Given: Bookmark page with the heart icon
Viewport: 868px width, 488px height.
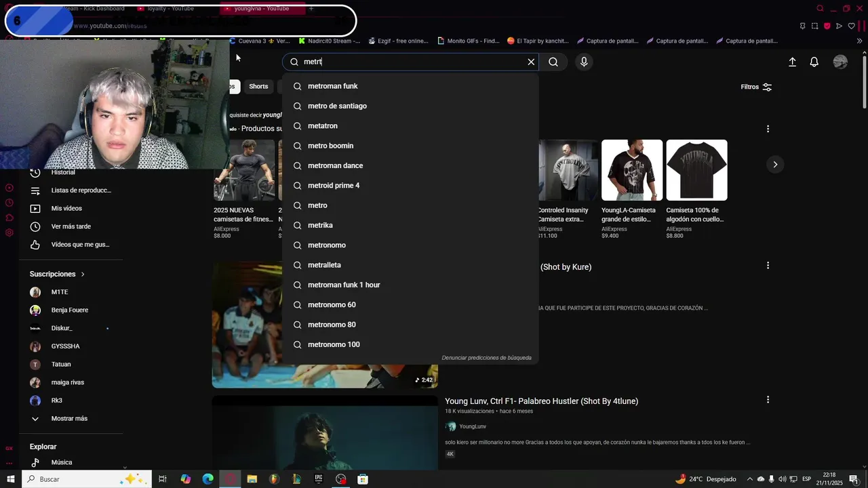Looking at the screenshot, I should [x=851, y=26].
